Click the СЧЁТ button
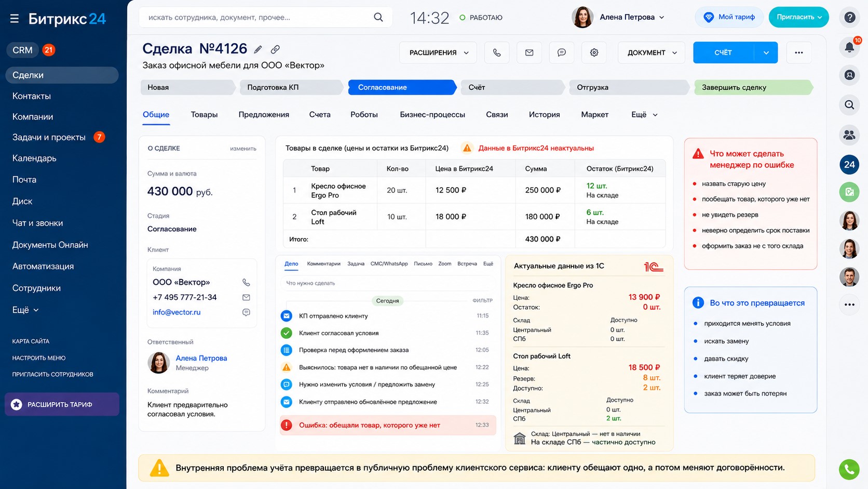This screenshot has height=489, width=868. click(x=724, y=52)
